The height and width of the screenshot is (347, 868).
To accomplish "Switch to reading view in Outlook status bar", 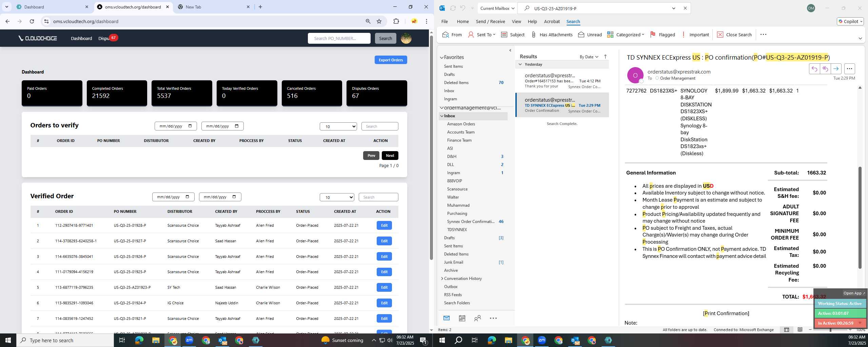I will pos(800,330).
